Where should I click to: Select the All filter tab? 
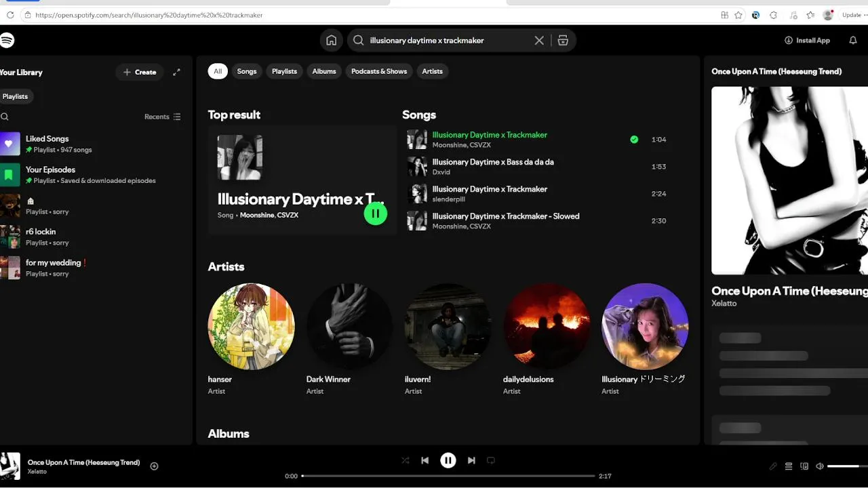(218, 71)
